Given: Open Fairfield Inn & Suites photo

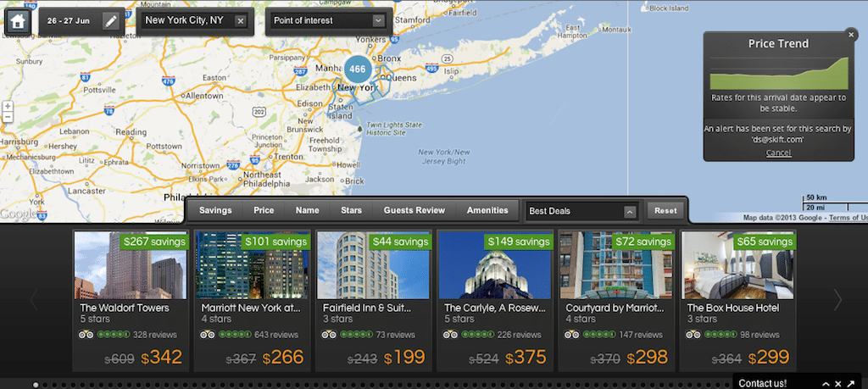Looking at the screenshot, I should point(374,265).
